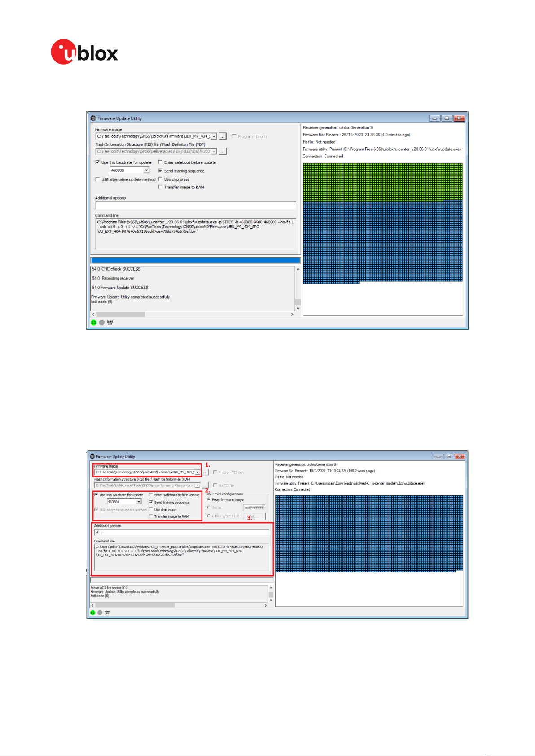The width and height of the screenshot is (535, 756).
Task: Check 'Transfer image to RAM' in green-block window
Action: [160, 187]
